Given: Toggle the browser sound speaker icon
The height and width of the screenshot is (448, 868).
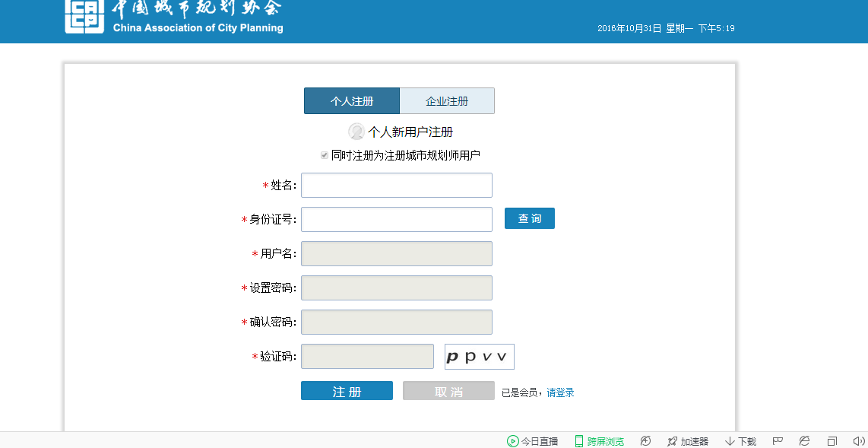Looking at the screenshot, I should click(859, 441).
